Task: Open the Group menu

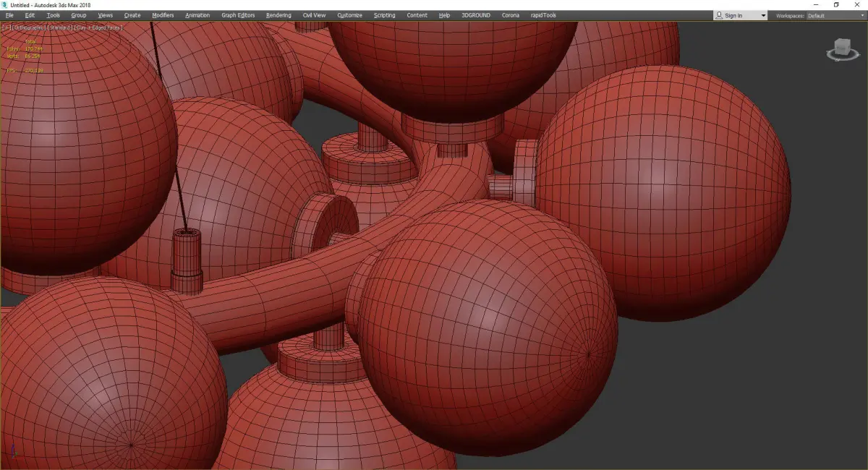Action: (78, 15)
